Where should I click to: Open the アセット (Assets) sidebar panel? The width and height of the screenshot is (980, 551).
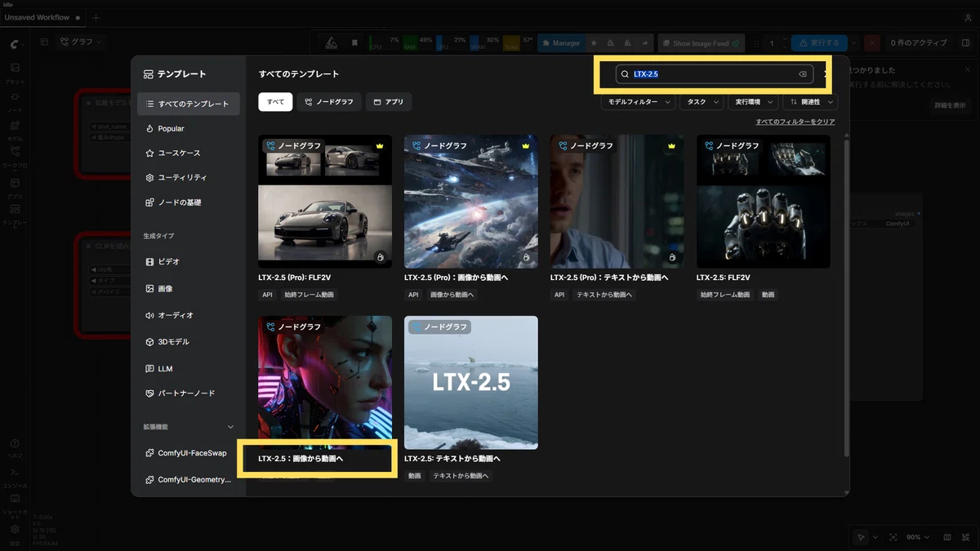point(15,72)
